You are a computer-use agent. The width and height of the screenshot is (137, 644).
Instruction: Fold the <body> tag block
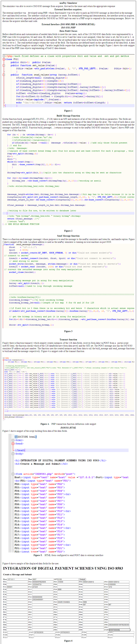(x=13, y=454)
